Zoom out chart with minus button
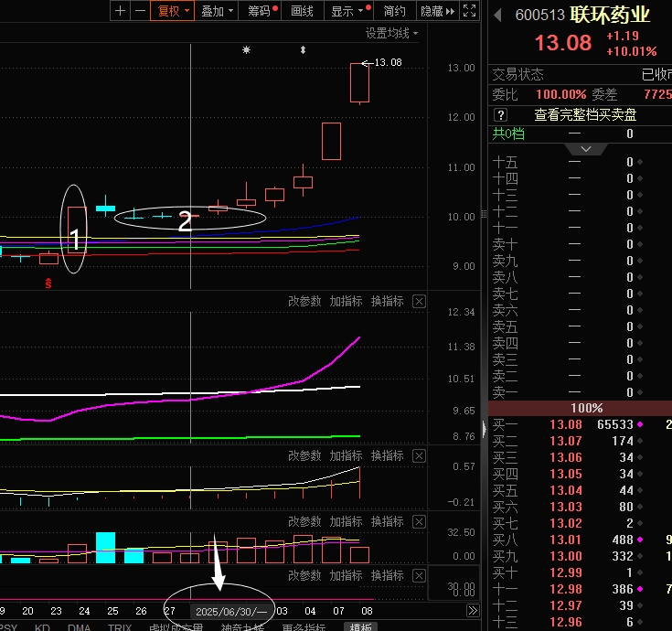The width and height of the screenshot is (672, 631). 140,11
